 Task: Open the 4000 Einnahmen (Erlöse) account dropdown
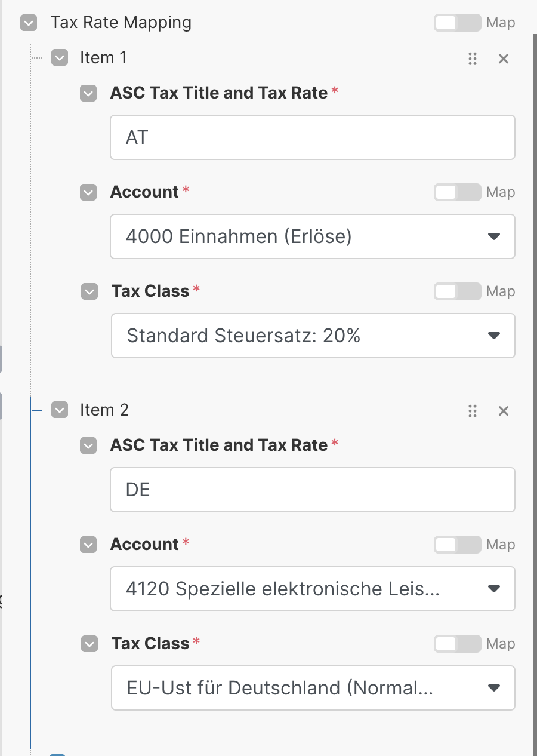(312, 236)
